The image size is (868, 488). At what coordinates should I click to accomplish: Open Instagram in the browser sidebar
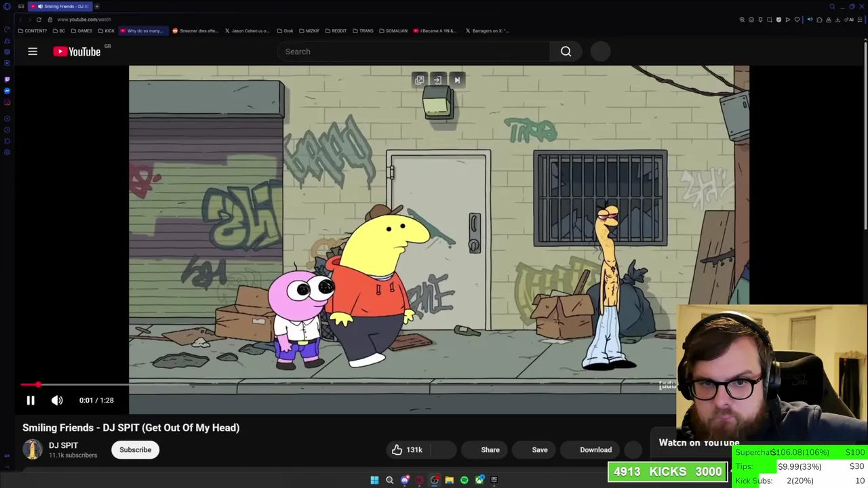pyautogui.click(x=7, y=102)
